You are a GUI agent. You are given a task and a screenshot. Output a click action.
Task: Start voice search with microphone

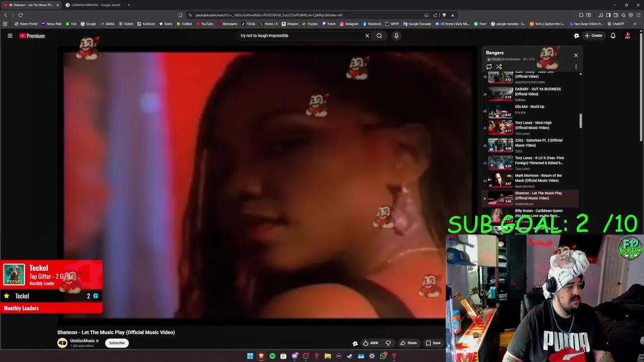(x=396, y=36)
